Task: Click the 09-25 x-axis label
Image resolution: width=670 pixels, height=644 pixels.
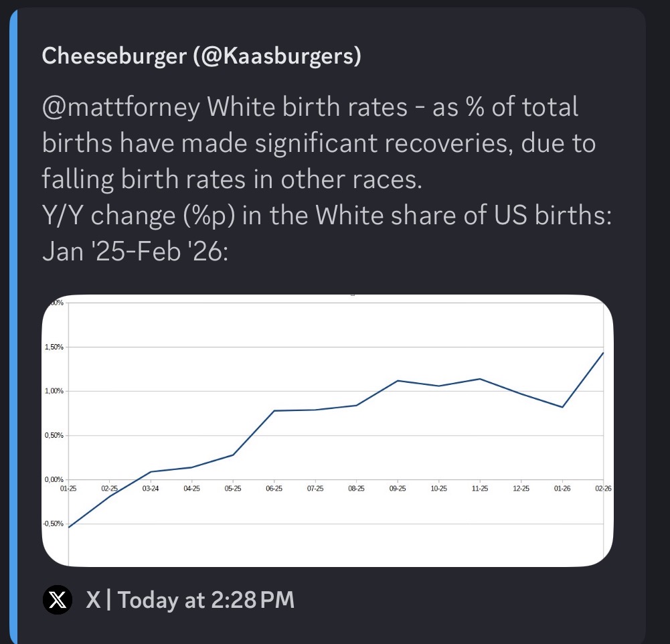Action: point(398,489)
